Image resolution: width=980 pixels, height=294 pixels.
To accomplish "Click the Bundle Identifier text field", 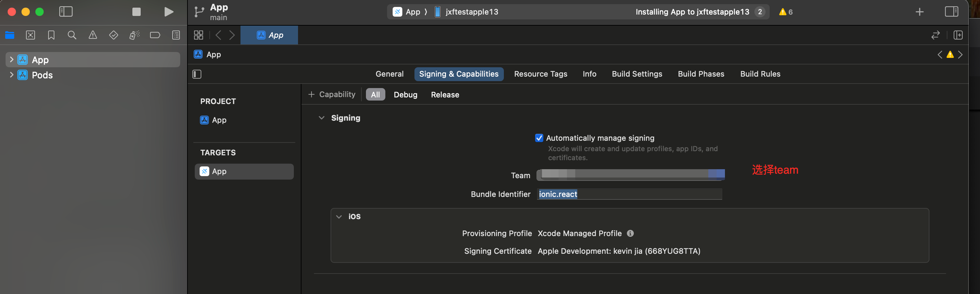I will pos(647,194).
